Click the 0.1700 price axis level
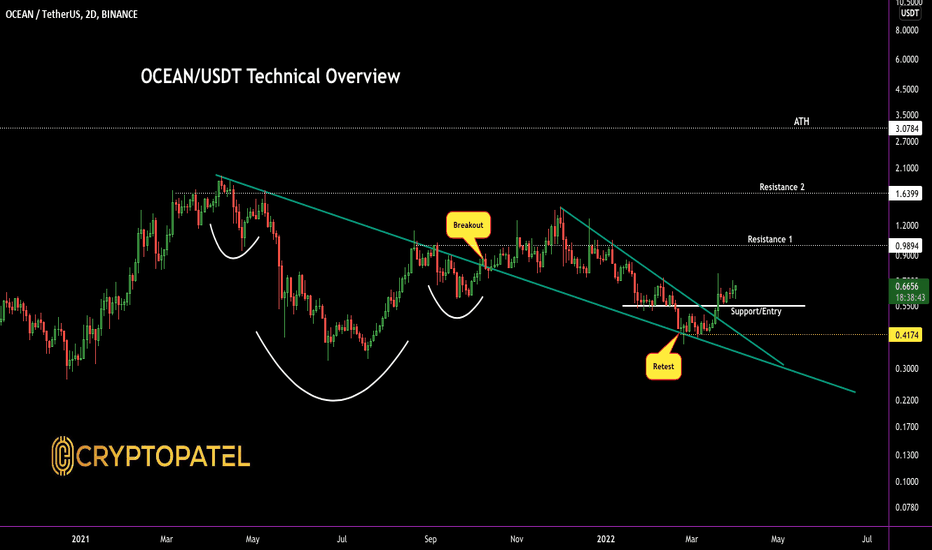 (906, 427)
